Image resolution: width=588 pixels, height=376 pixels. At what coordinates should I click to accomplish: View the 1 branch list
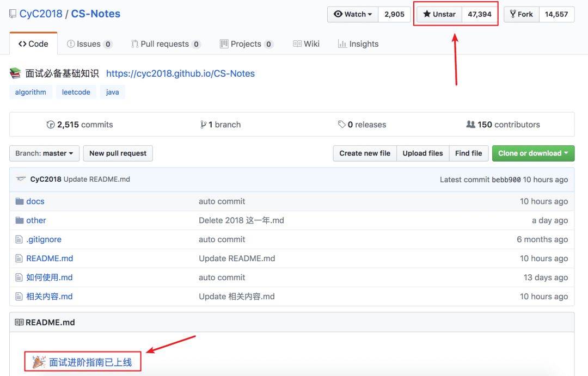point(220,125)
